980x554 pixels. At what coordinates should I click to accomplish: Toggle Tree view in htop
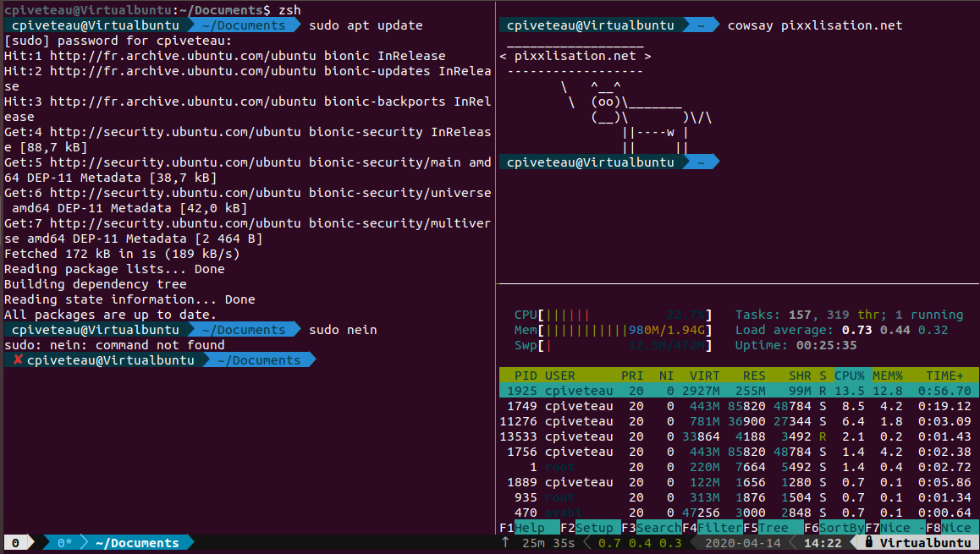tap(774, 528)
